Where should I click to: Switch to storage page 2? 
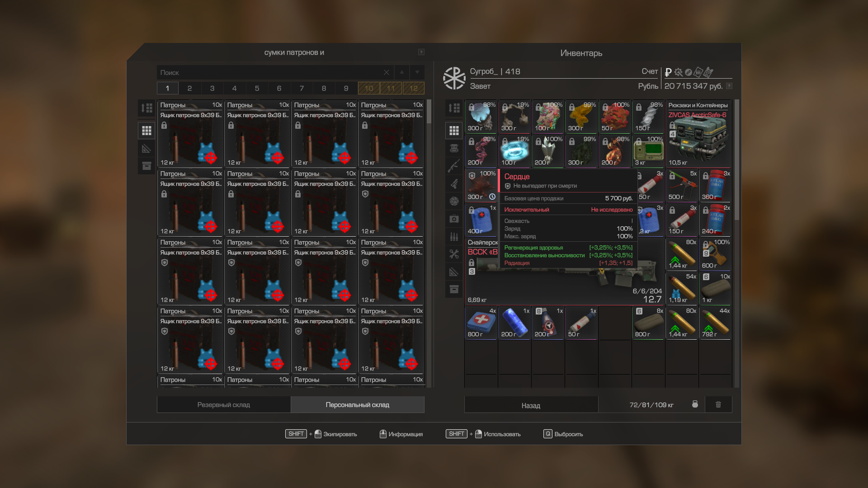(189, 88)
